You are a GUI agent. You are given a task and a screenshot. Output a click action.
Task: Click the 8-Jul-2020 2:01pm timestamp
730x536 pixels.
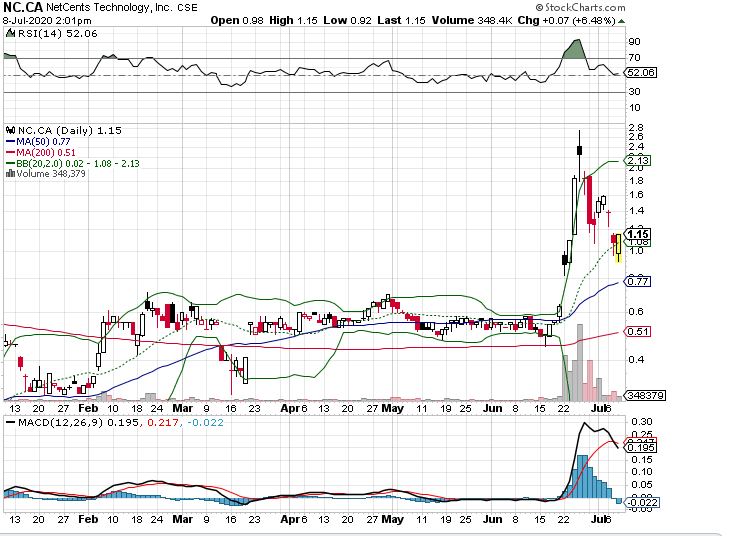47,21
